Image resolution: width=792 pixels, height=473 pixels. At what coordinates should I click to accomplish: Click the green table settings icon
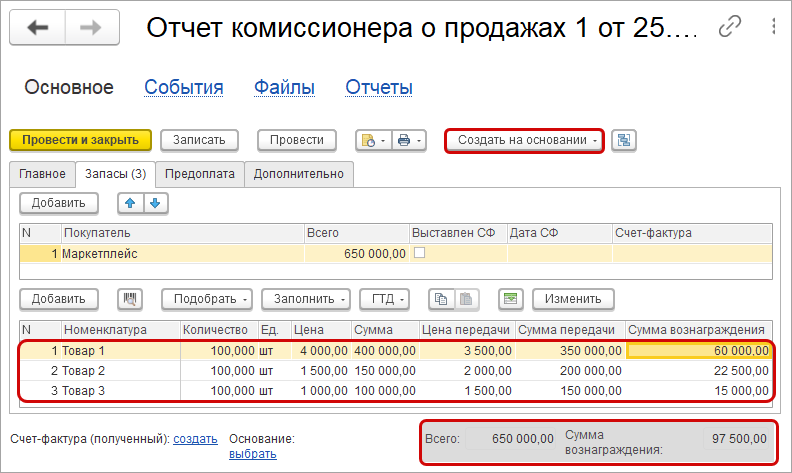[x=511, y=299]
